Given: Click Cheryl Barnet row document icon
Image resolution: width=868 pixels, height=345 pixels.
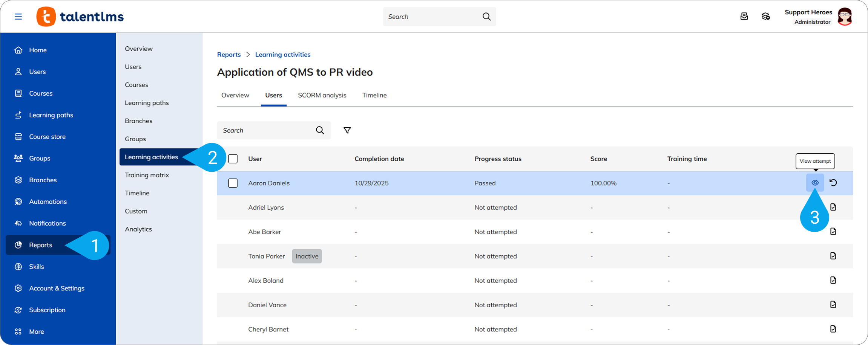Looking at the screenshot, I should pyautogui.click(x=833, y=329).
